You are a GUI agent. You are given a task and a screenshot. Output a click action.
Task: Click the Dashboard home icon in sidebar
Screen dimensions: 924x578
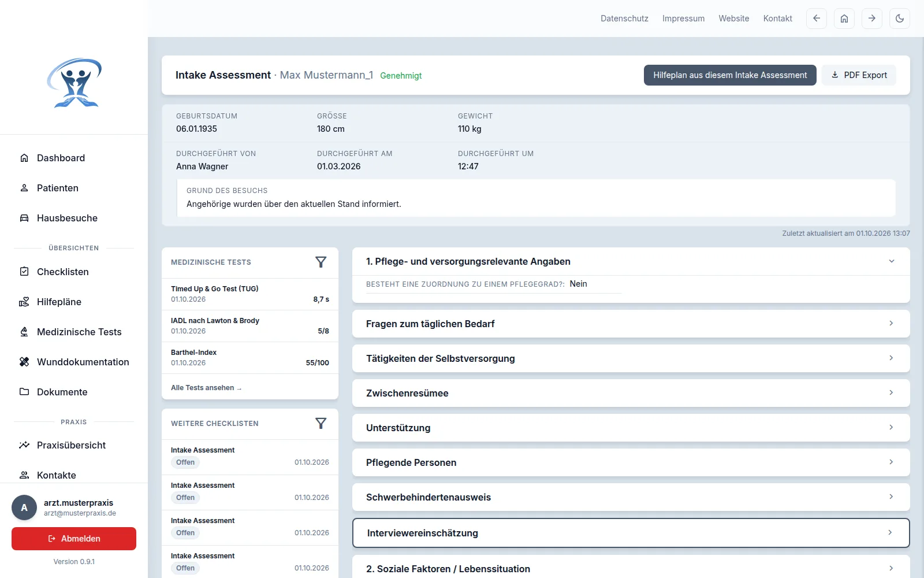(24, 158)
